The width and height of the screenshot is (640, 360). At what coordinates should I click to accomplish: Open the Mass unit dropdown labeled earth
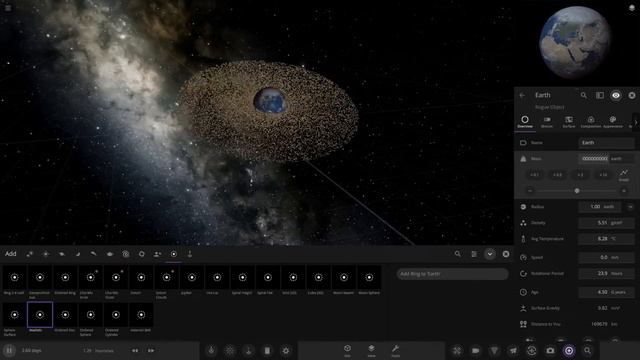pyautogui.click(x=622, y=158)
